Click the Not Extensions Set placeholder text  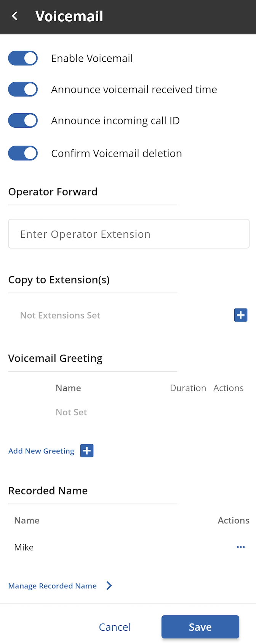[60, 315]
